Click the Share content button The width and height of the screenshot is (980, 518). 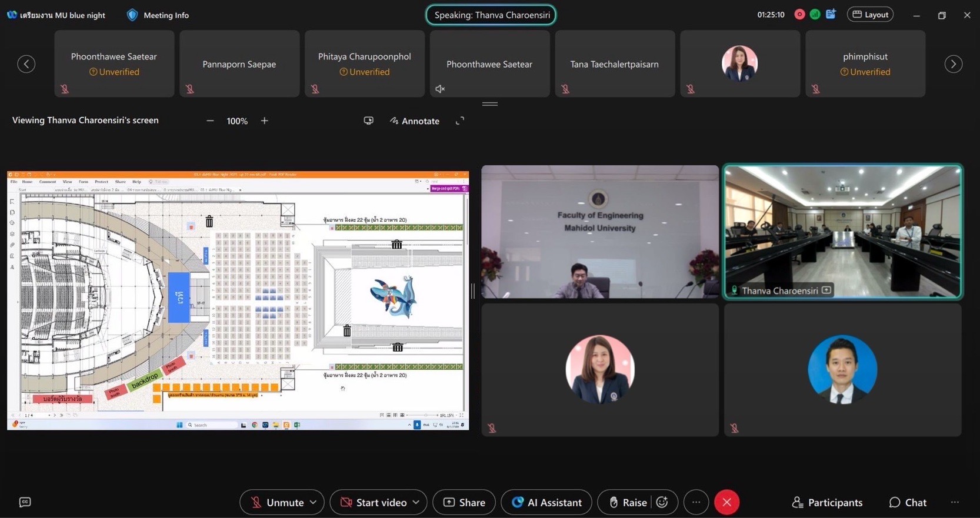[464, 502]
